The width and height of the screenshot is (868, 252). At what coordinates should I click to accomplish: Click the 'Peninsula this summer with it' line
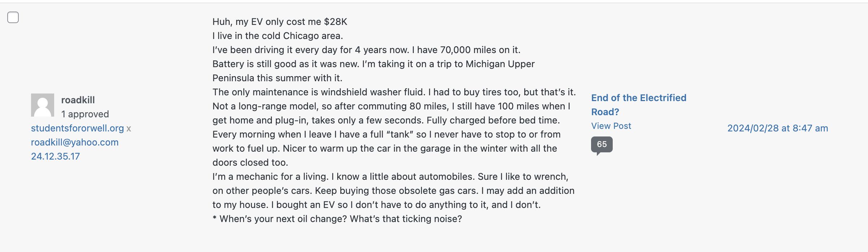click(x=277, y=78)
